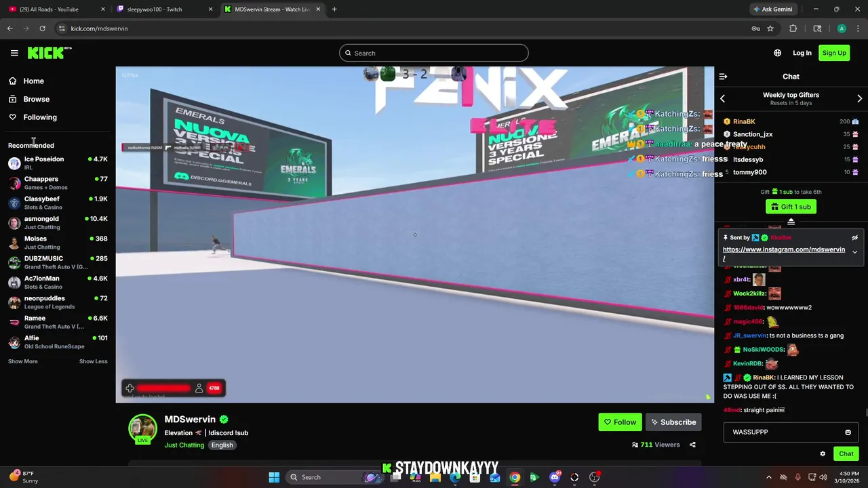Open the password key icon
The height and width of the screenshot is (488, 868).
click(755, 28)
